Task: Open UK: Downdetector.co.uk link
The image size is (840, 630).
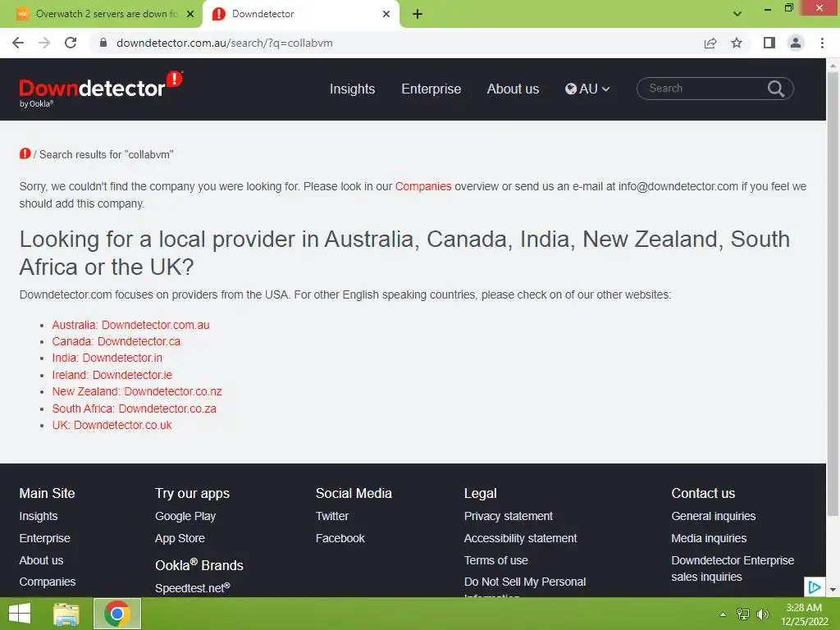Action: tap(112, 426)
